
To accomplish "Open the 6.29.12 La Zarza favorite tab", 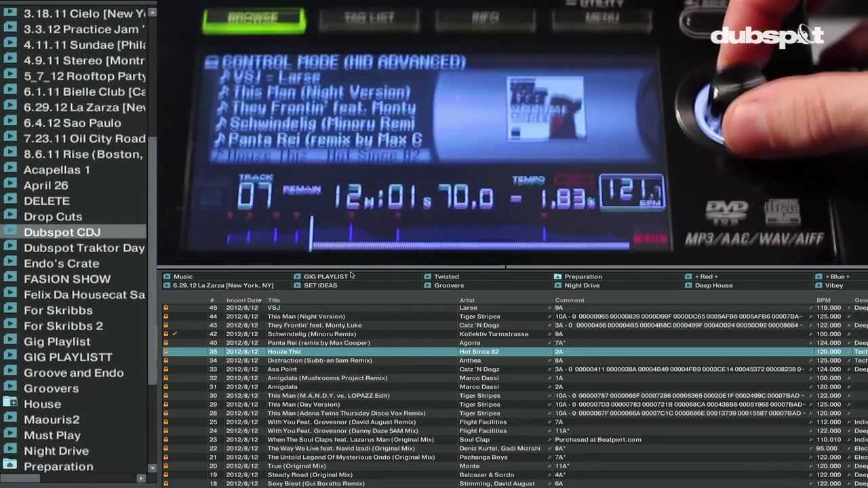I will (x=223, y=285).
